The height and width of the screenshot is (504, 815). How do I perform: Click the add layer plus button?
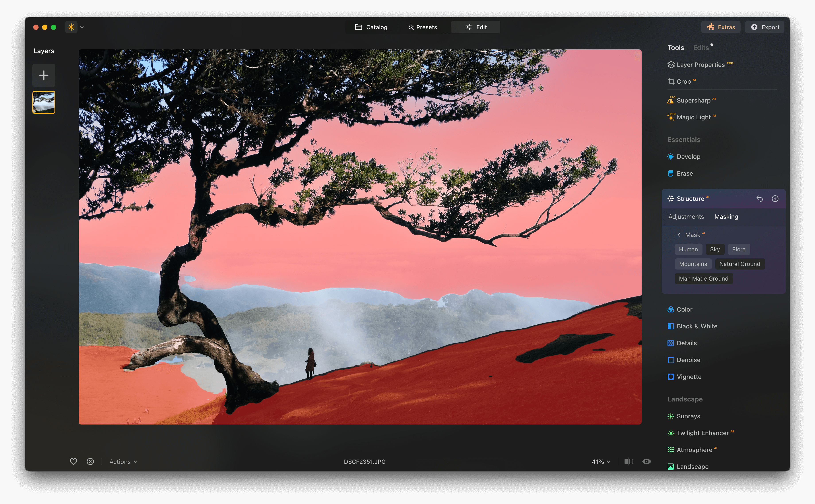pos(44,75)
